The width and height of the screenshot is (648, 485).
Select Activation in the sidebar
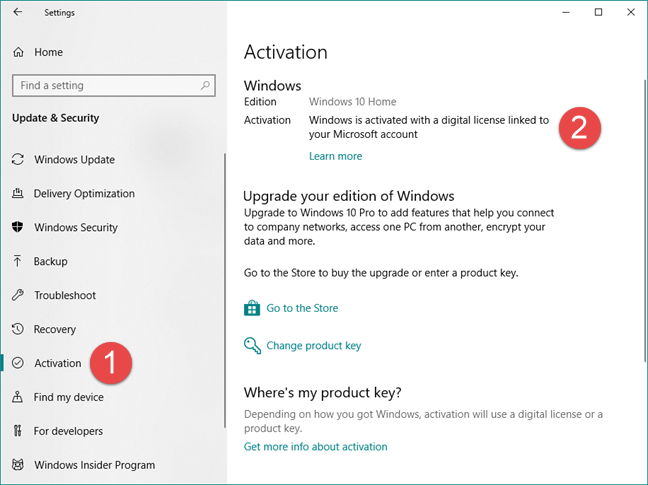point(58,363)
